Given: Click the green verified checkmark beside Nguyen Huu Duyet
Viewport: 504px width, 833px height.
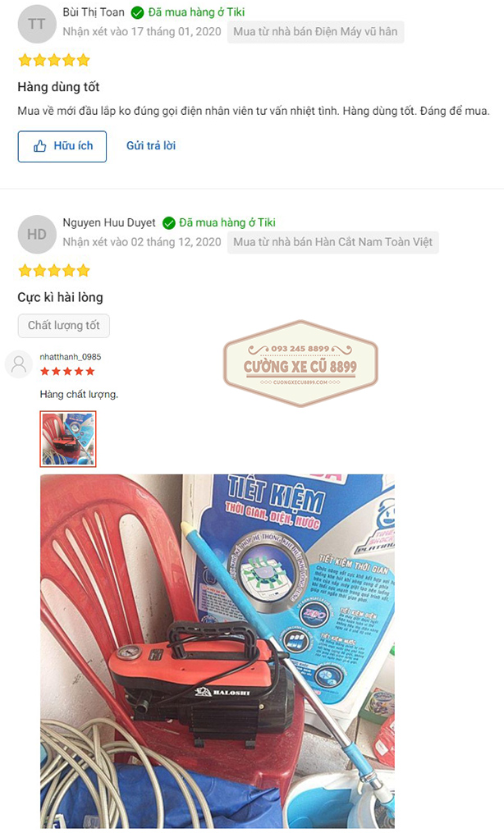Looking at the screenshot, I should 168,223.
